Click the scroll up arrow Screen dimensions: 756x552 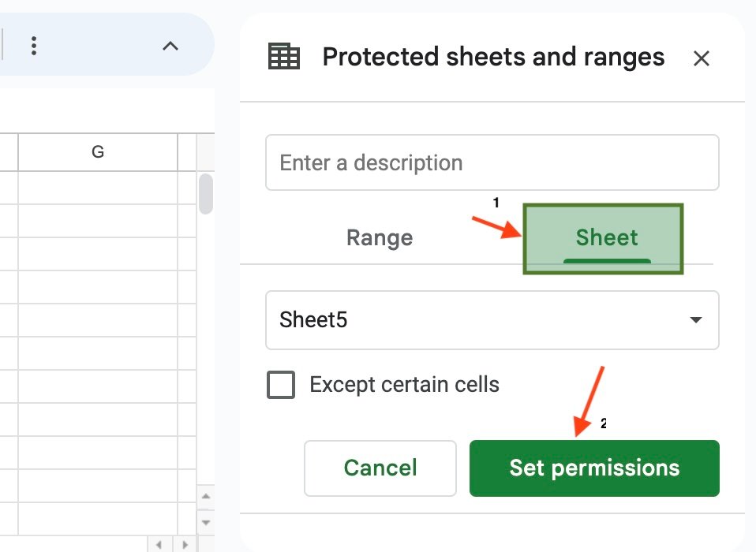206,497
